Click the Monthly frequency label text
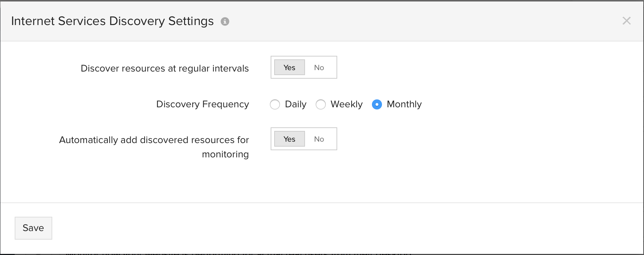The width and height of the screenshot is (644, 255). tap(404, 104)
